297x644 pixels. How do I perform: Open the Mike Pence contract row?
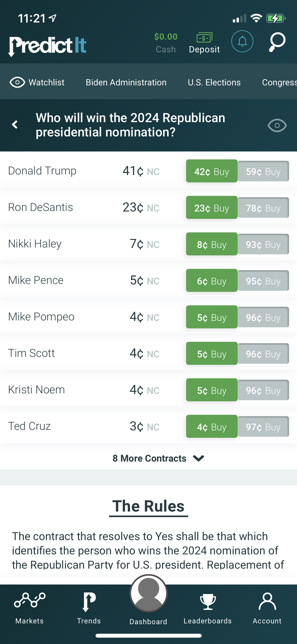point(36,280)
